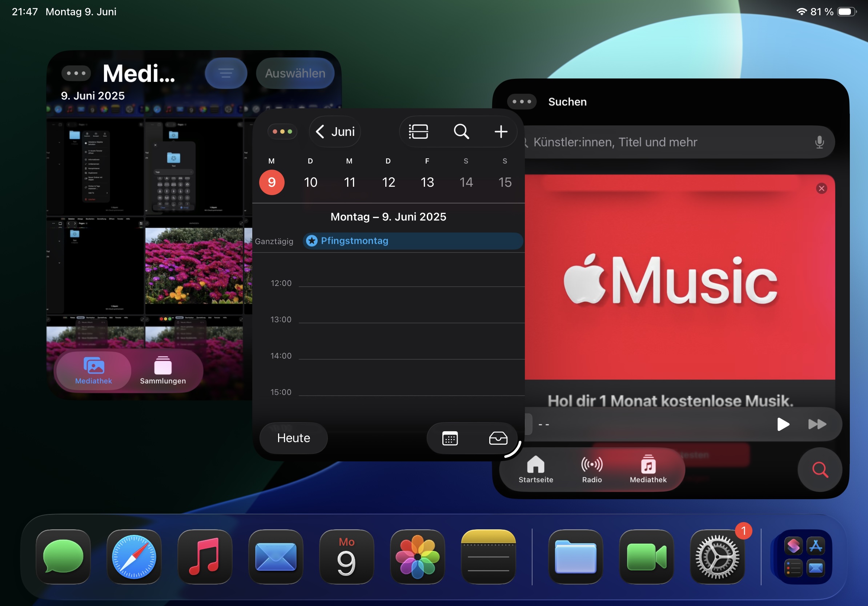Image resolution: width=868 pixels, height=606 pixels.
Task: Open Settings with notification badge
Action: click(x=717, y=557)
